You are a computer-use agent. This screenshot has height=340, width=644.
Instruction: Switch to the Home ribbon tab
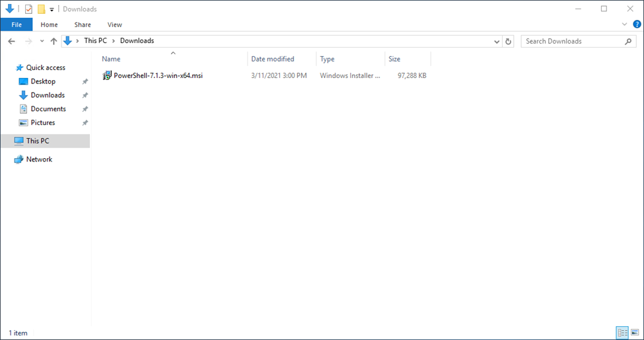click(50, 24)
